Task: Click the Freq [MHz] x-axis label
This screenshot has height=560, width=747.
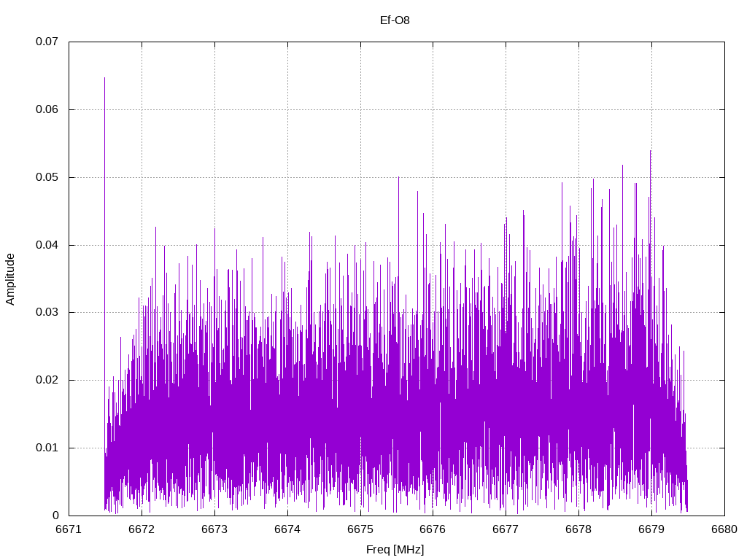Action: 395,550
